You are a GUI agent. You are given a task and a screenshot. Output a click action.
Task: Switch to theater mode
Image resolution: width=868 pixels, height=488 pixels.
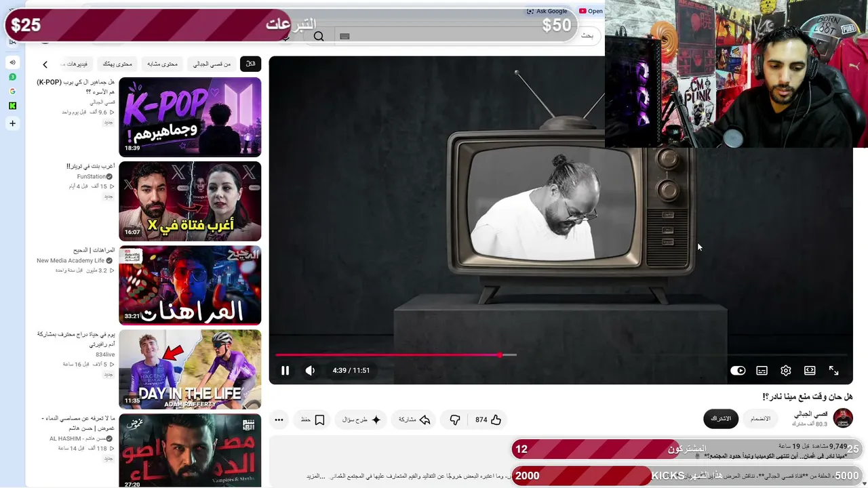point(810,371)
